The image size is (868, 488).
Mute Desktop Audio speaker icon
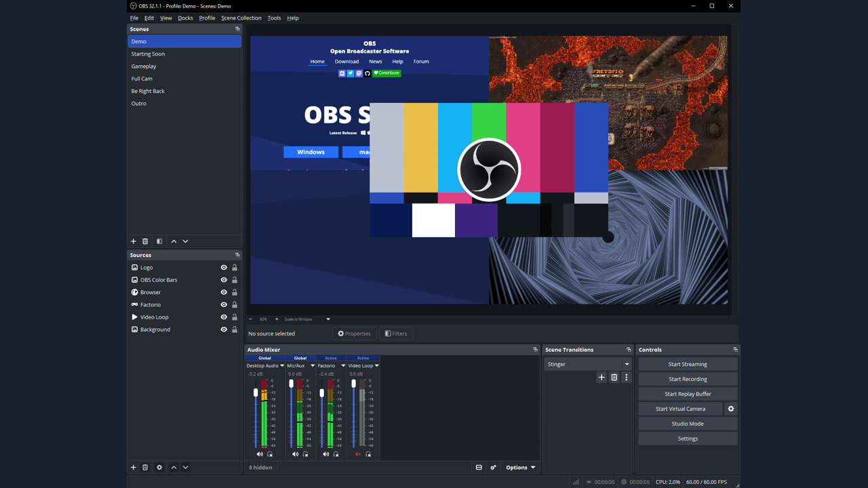click(x=260, y=454)
